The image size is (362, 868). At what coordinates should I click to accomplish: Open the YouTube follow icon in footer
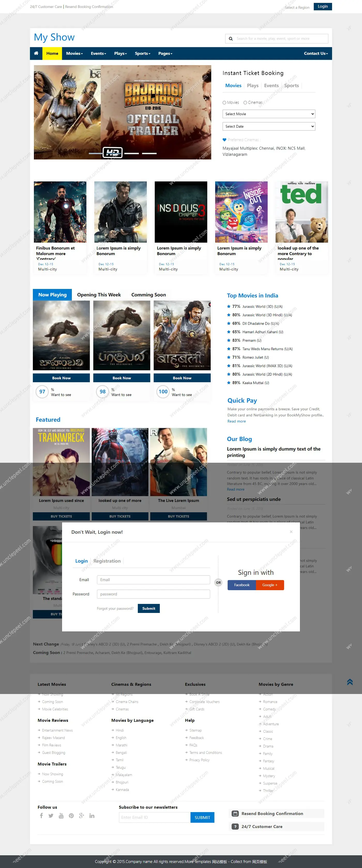click(61, 816)
